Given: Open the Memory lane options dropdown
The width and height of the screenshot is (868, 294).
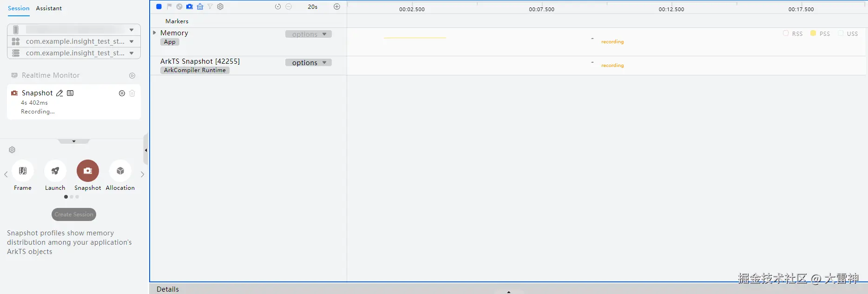Looking at the screenshot, I should [309, 34].
